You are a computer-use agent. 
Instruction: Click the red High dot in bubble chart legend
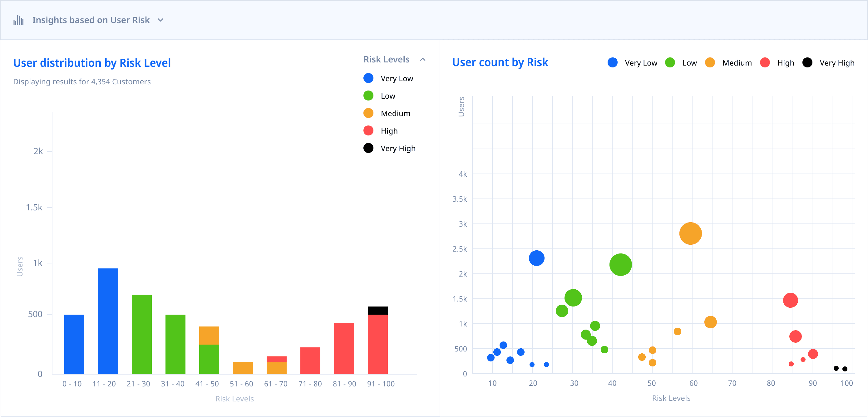765,63
